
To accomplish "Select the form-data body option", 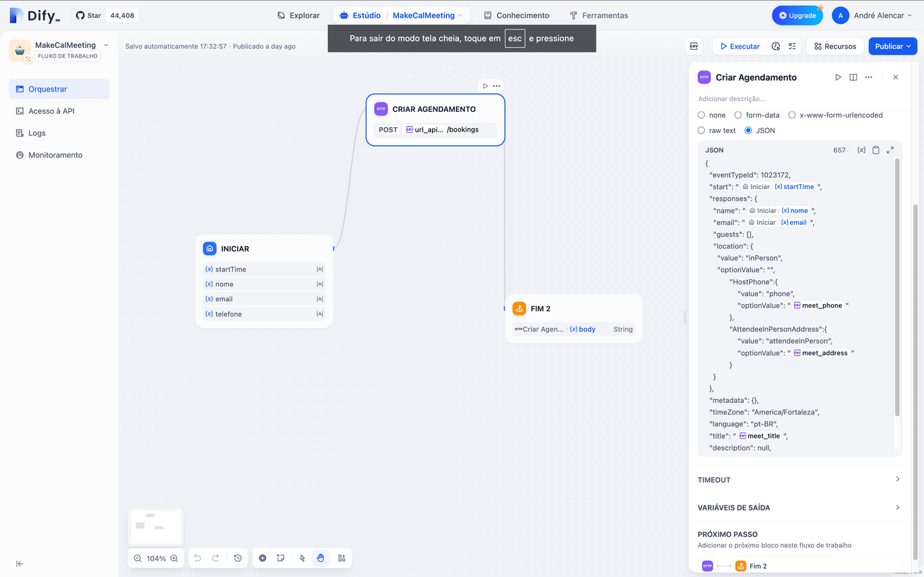I will tap(738, 115).
